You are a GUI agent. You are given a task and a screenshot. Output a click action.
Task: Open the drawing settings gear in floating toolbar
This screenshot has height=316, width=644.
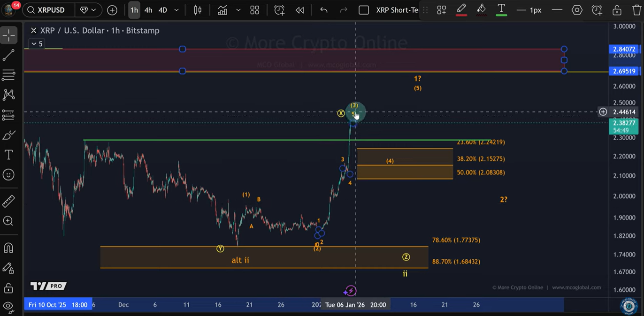click(577, 9)
